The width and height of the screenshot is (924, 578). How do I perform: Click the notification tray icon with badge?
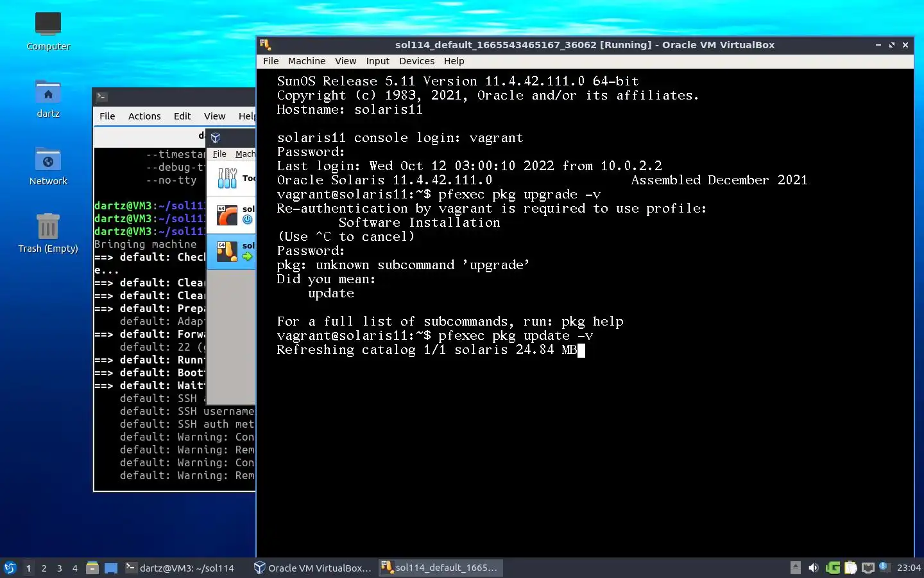click(x=884, y=567)
